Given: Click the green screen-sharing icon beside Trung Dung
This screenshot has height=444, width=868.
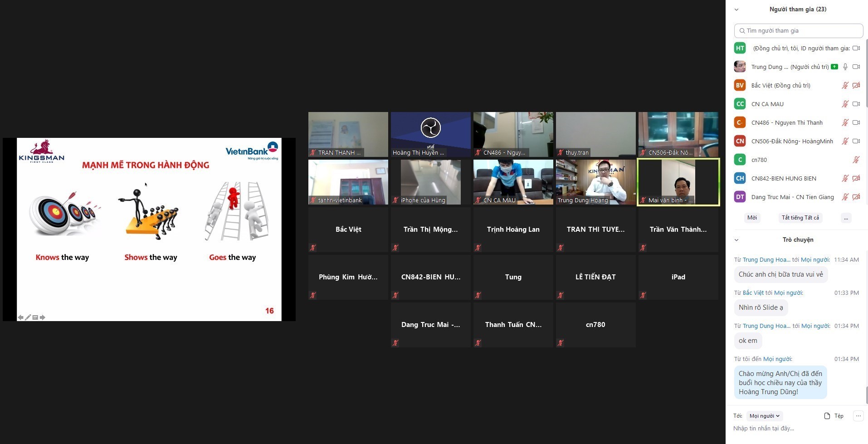Looking at the screenshot, I should [x=834, y=67].
